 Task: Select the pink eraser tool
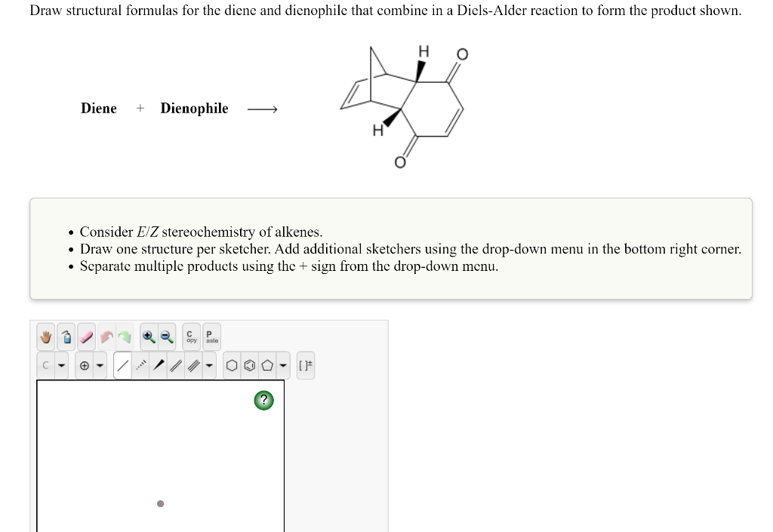85,336
